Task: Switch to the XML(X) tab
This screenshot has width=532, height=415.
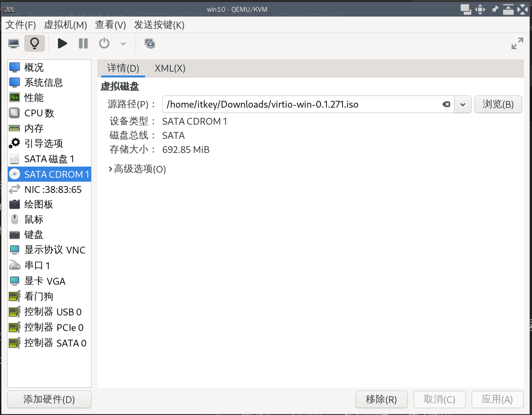Action: 170,69
